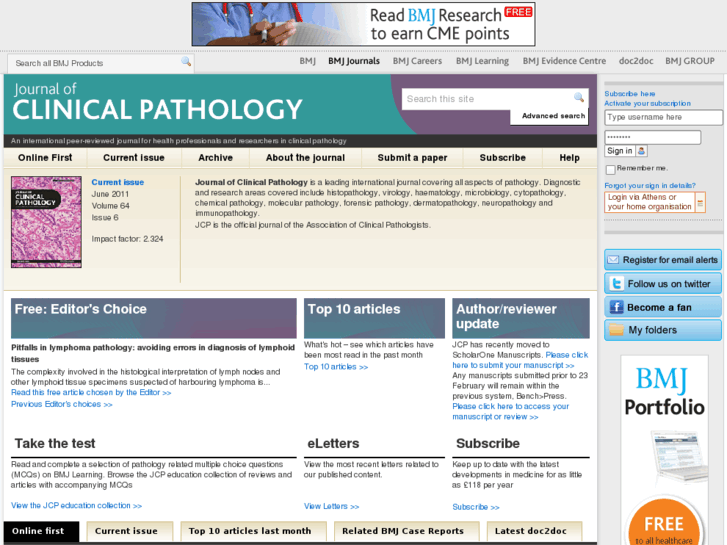The width and height of the screenshot is (727, 545).
Task: Switch to the Online first bottom tab
Action: (41, 531)
